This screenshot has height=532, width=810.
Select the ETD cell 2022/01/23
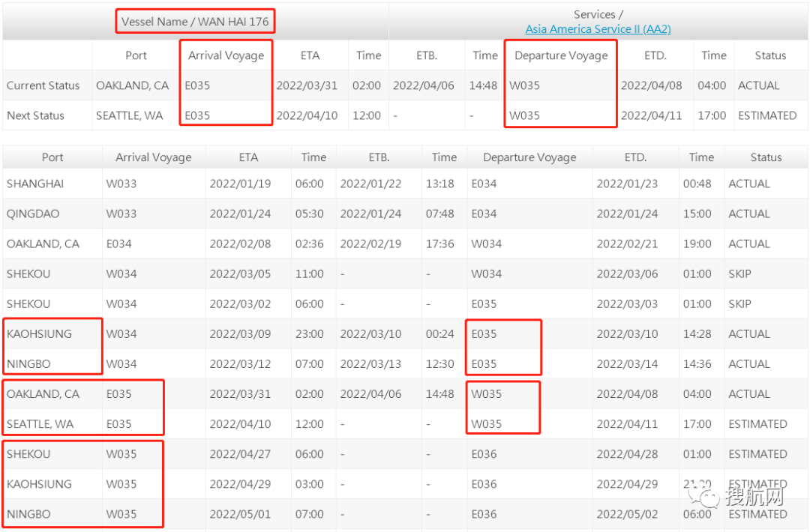pyautogui.click(x=627, y=184)
